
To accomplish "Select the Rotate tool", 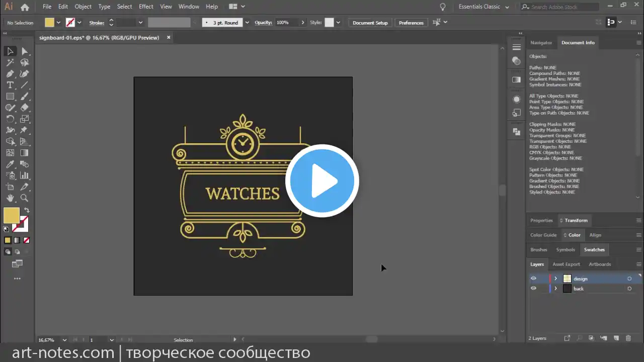I will click(x=10, y=119).
